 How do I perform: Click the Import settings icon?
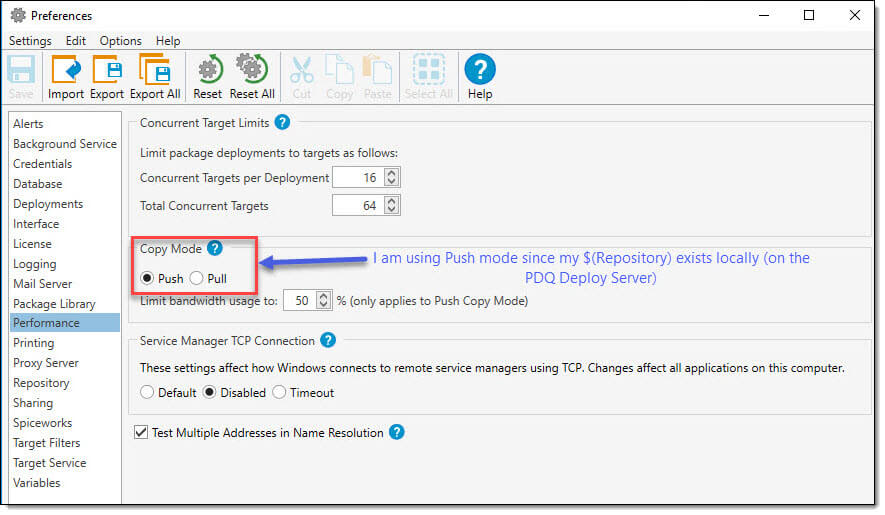(x=65, y=77)
